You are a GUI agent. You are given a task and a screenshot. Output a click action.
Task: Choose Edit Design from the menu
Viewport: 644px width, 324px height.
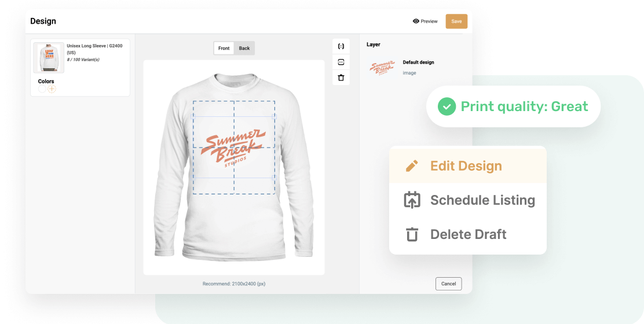point(468,165)
